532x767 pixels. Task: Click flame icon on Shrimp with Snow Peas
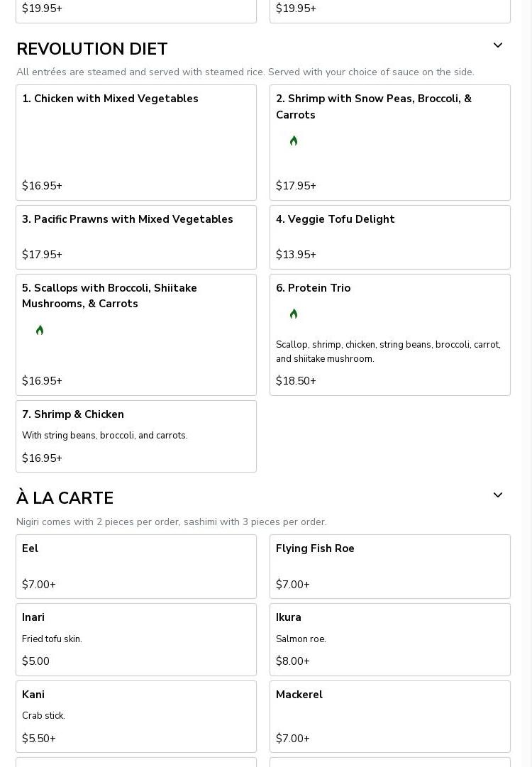click(x=294, y=141)
